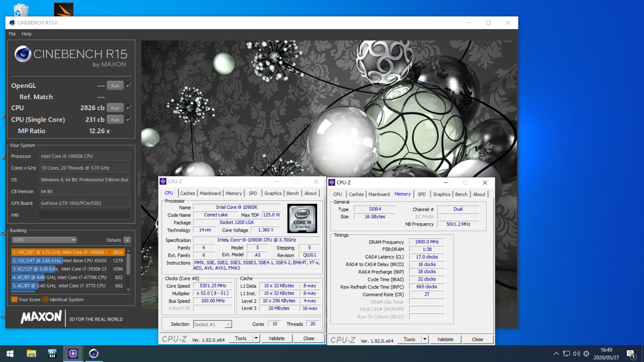Image resolution: width=644 pixels, height=362 pixels.
Task: Open the Recycle Bin on desktop
Action: point(21,9)
